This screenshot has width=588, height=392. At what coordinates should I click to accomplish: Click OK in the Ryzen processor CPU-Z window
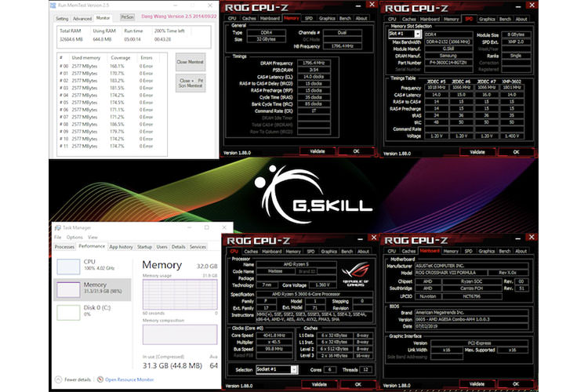358,384
